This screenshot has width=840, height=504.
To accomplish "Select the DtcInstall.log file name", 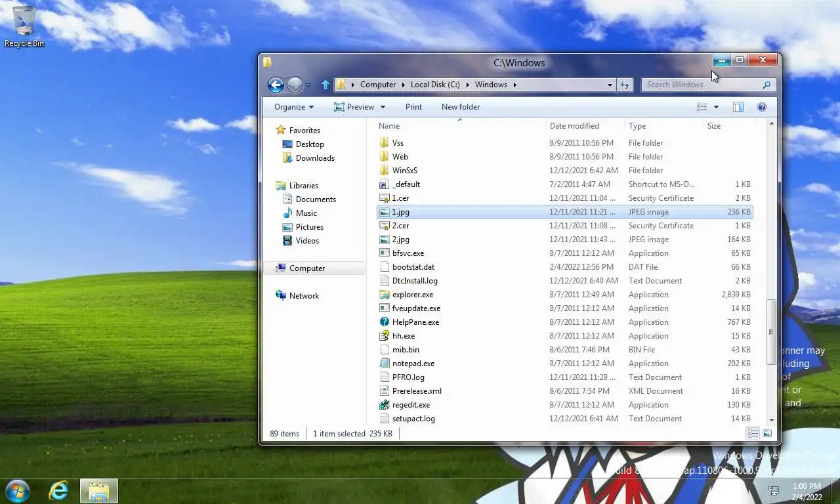I will click(415, 281).
